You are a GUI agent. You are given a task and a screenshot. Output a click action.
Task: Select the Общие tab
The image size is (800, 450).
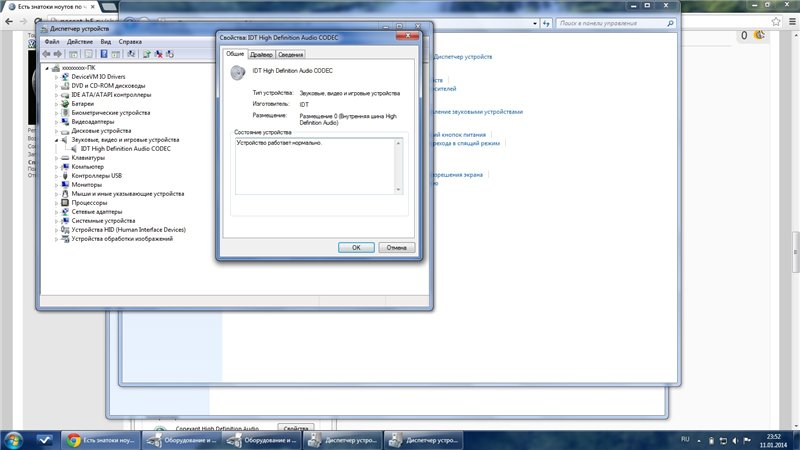click(x=235, y=54)
